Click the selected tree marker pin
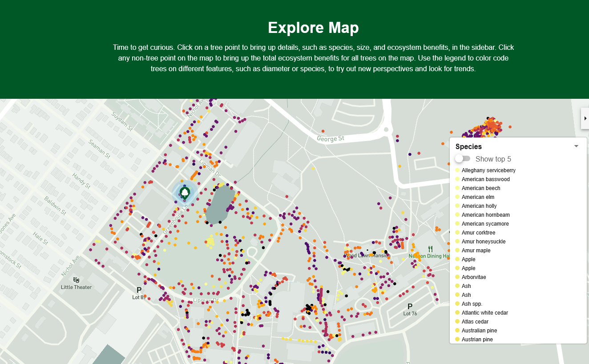Image resolution: width=589 pixels, height=364 pixels. (185, 193)
